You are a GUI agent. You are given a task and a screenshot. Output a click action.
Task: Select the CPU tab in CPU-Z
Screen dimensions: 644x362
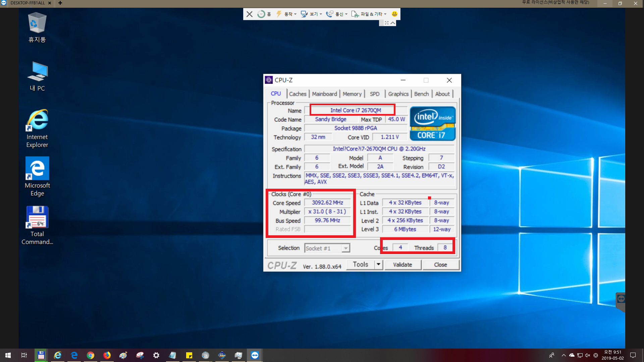[x=276, y=94]
